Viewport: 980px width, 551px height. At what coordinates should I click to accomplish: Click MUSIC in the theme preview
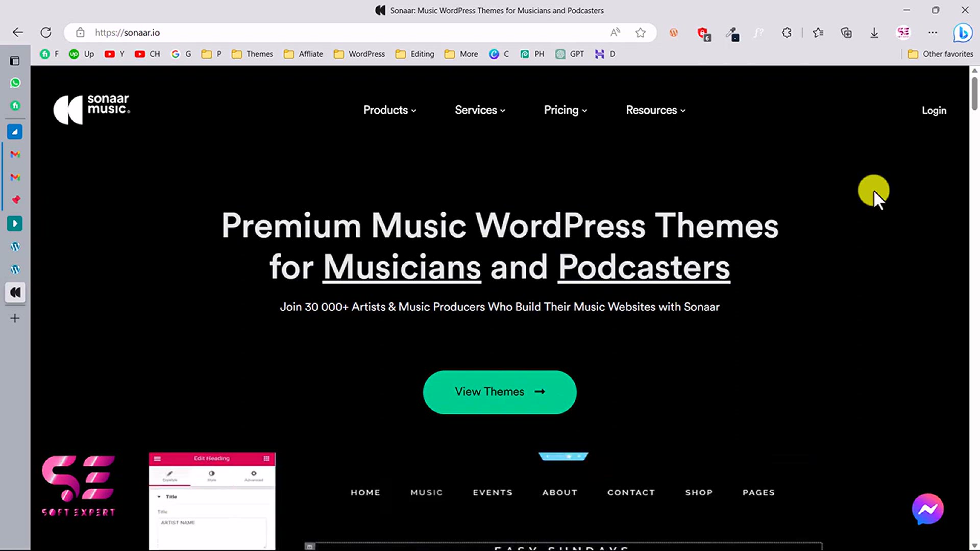click(x=426, y=492)
